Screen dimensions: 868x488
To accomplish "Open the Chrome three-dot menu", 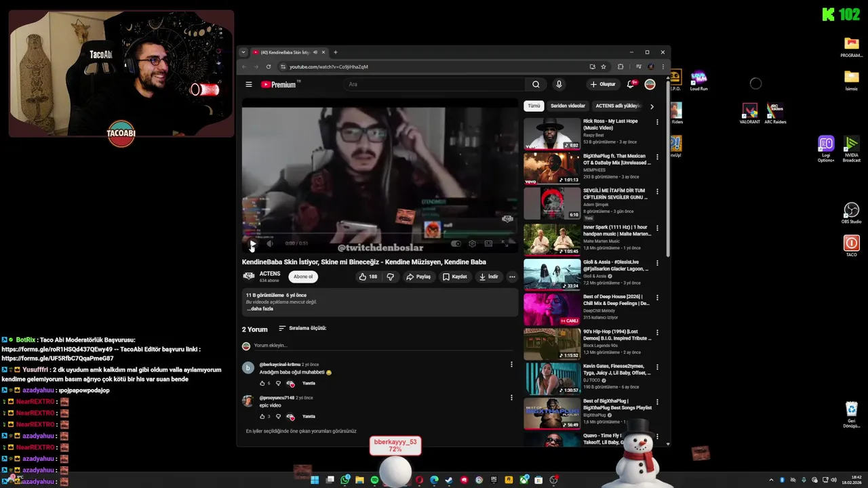I will 663,66.
